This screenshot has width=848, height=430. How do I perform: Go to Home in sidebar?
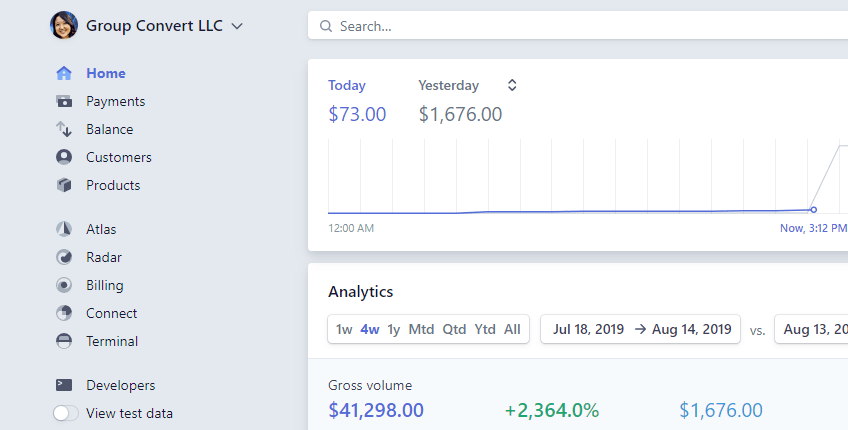coord(105,73)
